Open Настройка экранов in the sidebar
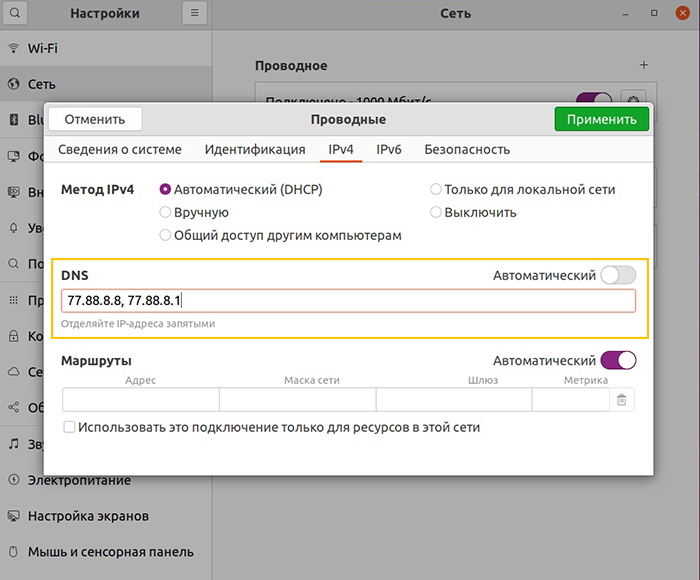This screenshot has width=700, height=580. click(x=88, y=516)
